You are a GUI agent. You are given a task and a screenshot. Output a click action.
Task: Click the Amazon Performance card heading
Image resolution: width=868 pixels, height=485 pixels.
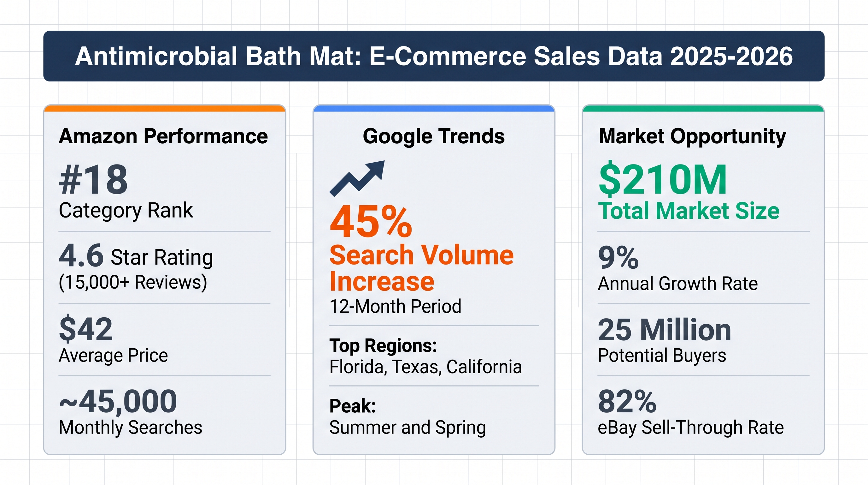(163, 136)
